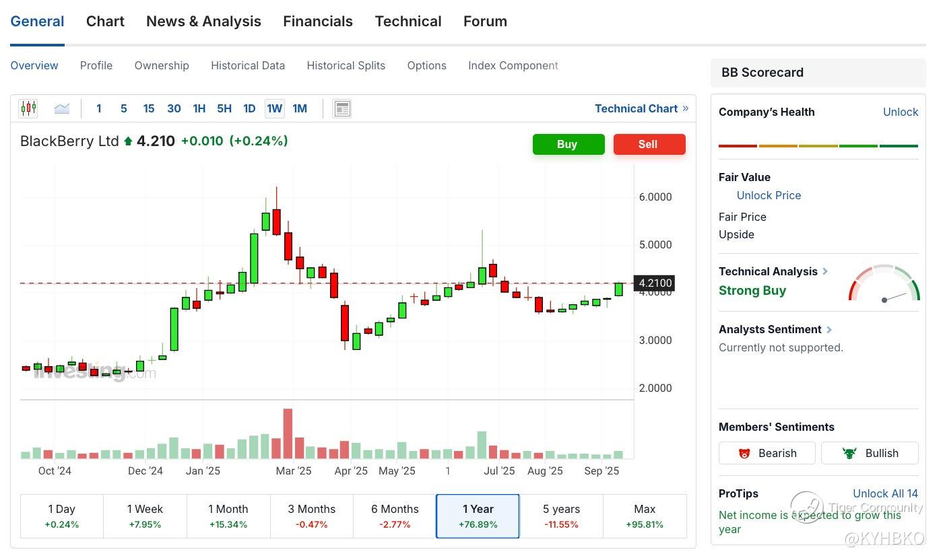Click the Bullish bull icon
Image resolution: width=943 pixels, height=560 pixels.
[x=849, y=453]
